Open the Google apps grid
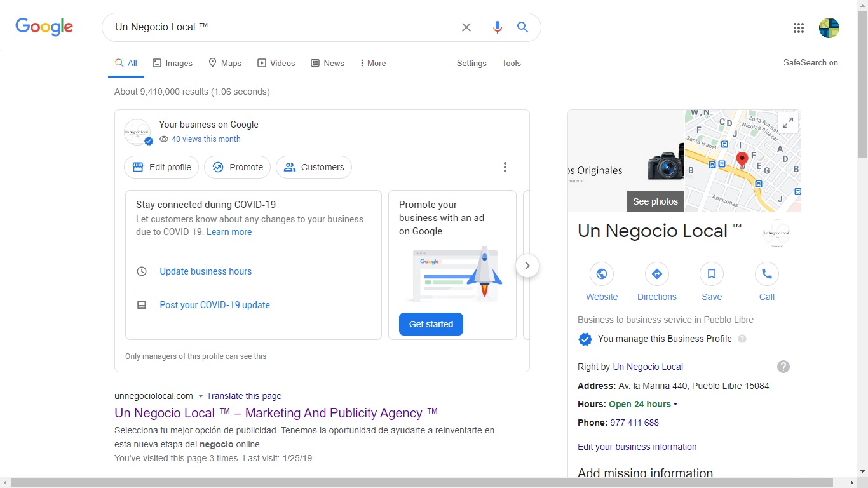 (798, 27)
